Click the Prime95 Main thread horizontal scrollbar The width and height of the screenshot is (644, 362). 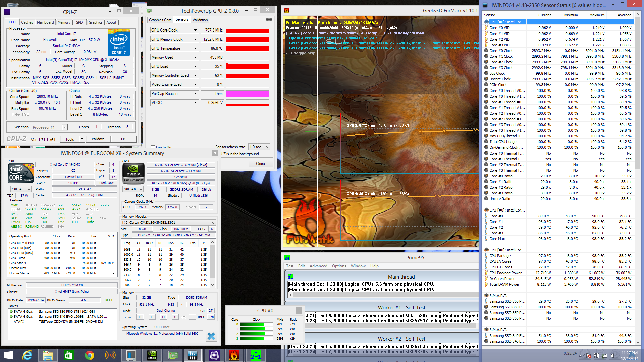pos(383,295)
